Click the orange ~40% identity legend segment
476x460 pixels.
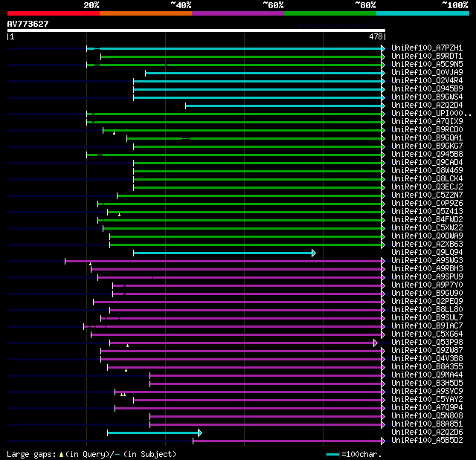coord(146,13)
